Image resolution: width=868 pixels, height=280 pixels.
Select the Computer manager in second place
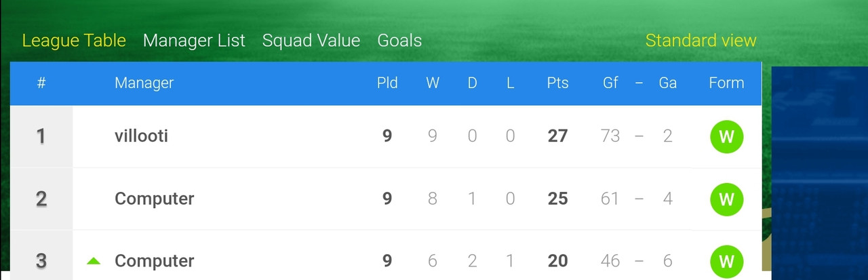[x=154, y=199]
